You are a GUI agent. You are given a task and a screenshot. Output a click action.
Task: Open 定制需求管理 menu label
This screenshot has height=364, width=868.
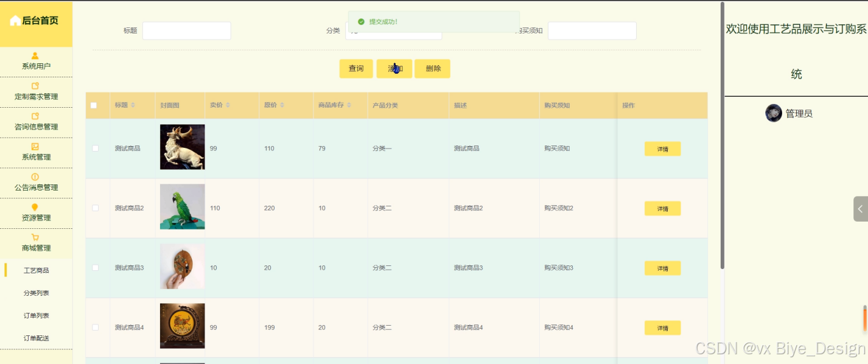click(x=36, y=96)
